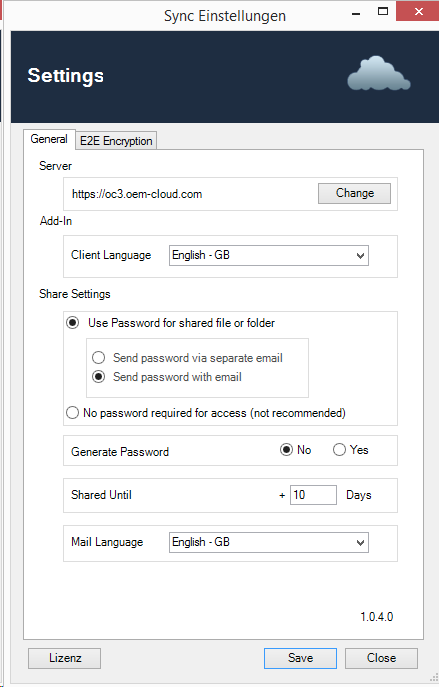Click the Mail Language label
This screenshot has height=687, width=439.
107,542
